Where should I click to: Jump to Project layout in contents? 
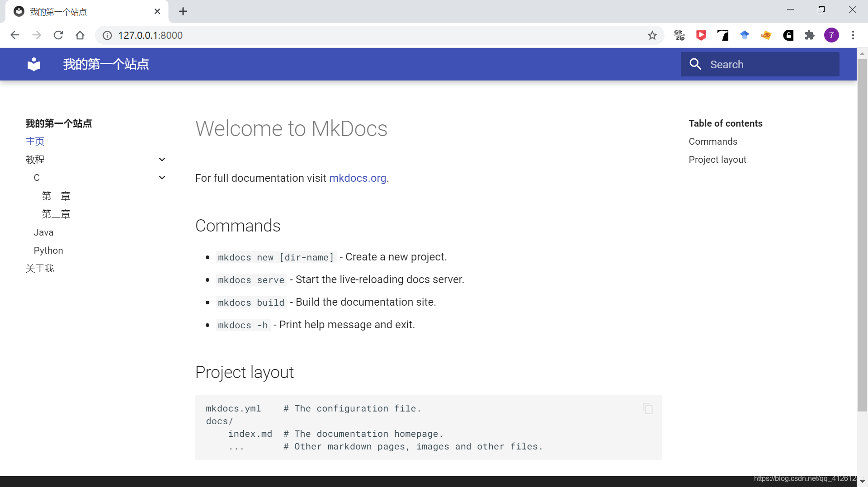717,160
